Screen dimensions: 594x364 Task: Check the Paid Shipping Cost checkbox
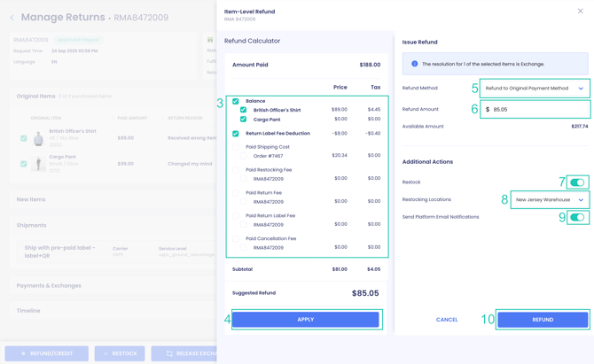click(236, 147)
